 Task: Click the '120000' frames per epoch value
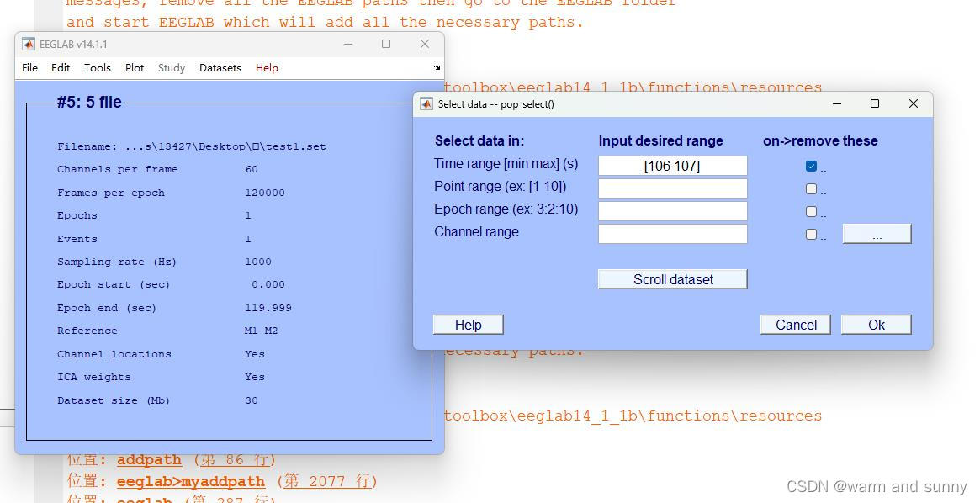click(265, 193)
